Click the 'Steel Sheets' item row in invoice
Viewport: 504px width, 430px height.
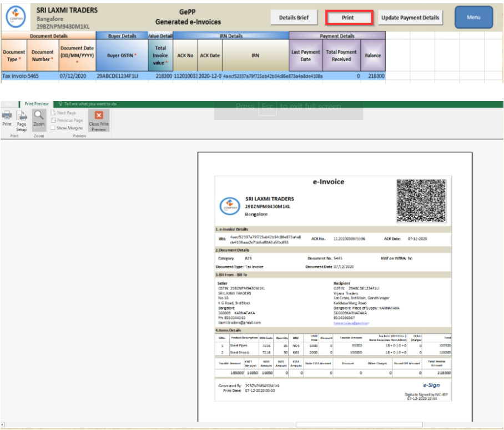[333, 352]
